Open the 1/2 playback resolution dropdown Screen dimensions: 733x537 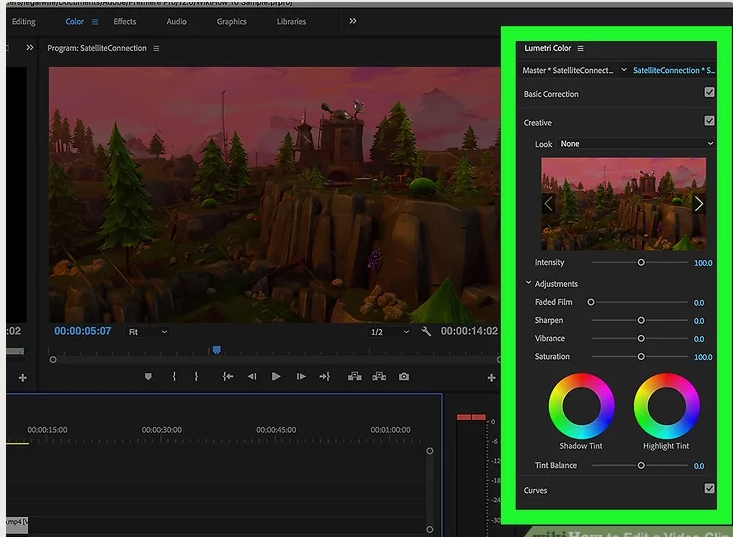[x=389, y=332]
